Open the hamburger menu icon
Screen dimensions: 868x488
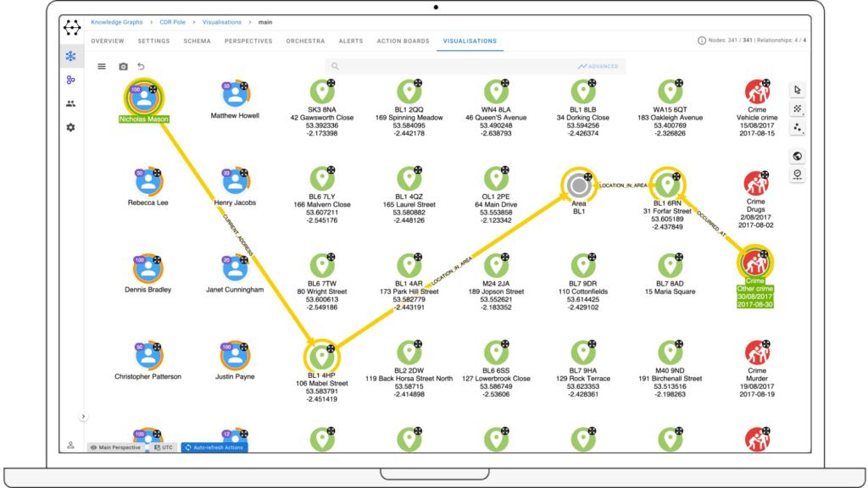pos(102,66)
